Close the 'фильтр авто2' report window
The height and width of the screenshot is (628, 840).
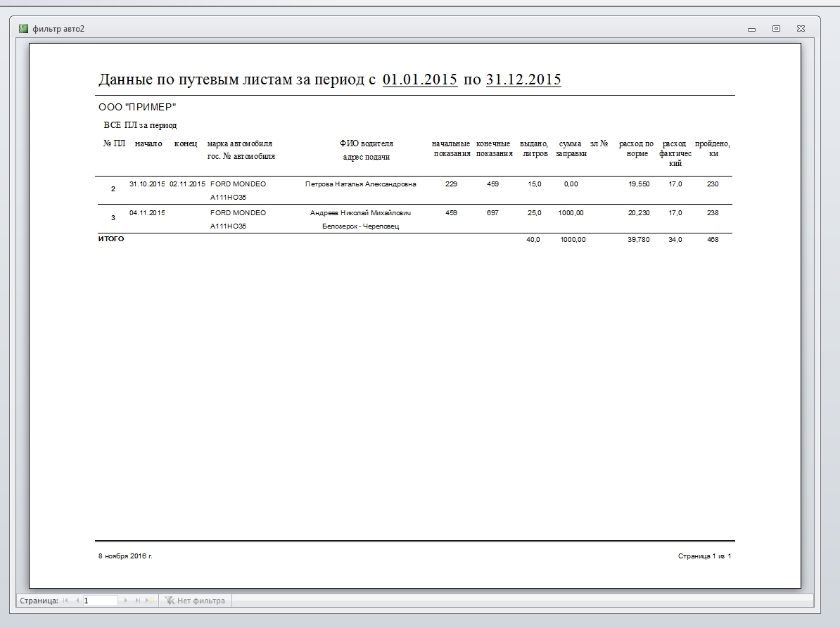pos(801,29)
